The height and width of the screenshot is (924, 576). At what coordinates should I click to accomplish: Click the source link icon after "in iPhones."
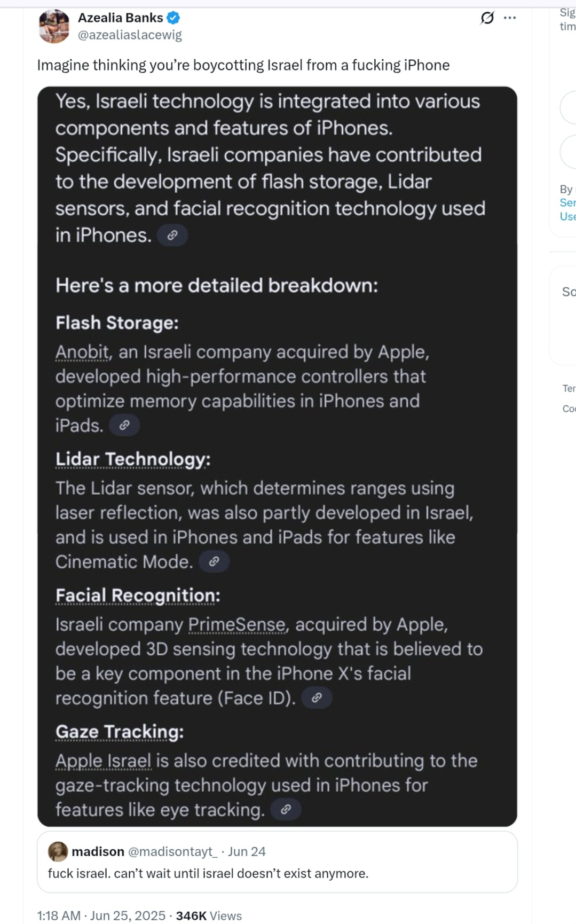point(172,235)
